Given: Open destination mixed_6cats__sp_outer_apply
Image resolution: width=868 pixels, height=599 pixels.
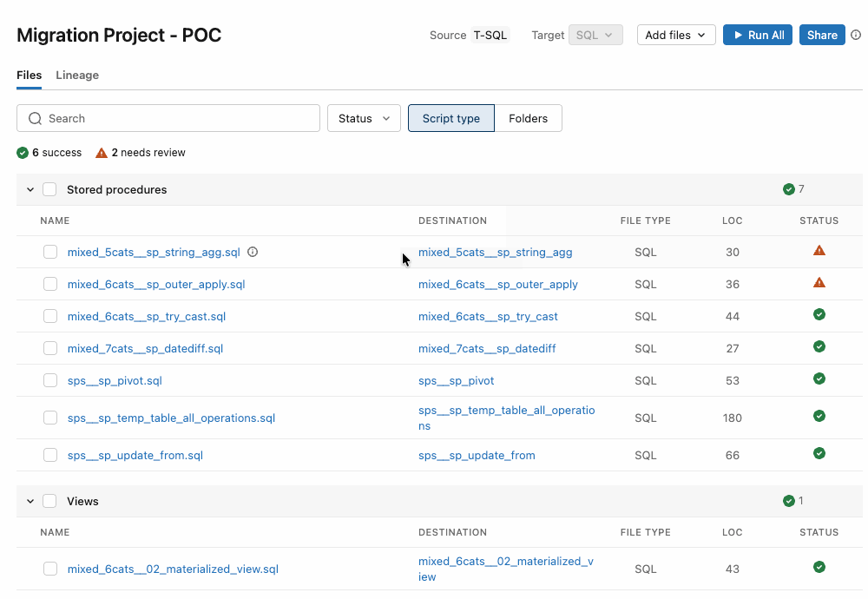Looking at the screenshot, I should 498,284.
